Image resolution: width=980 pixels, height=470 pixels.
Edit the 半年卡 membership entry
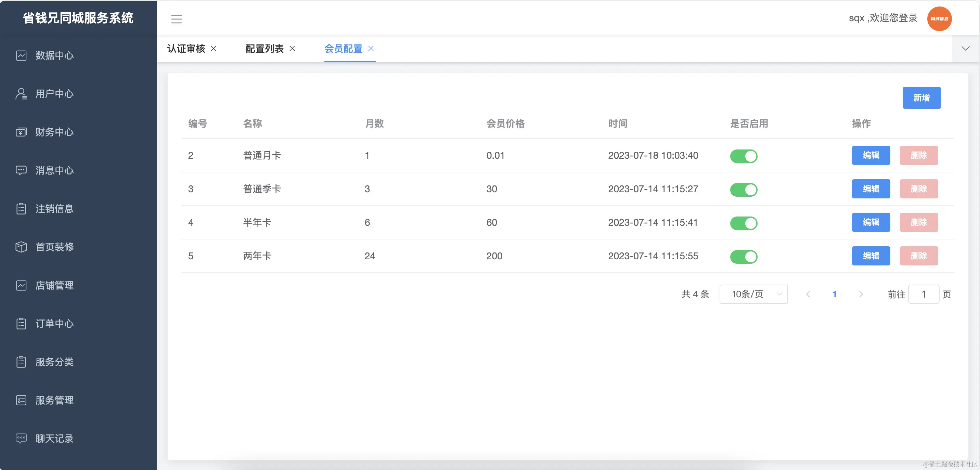(871, 222)
